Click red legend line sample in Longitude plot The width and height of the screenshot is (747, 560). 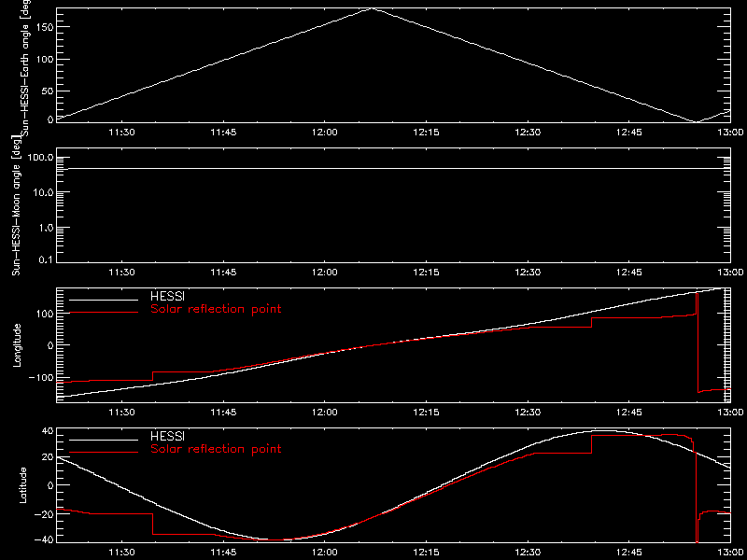click(104, 313)
